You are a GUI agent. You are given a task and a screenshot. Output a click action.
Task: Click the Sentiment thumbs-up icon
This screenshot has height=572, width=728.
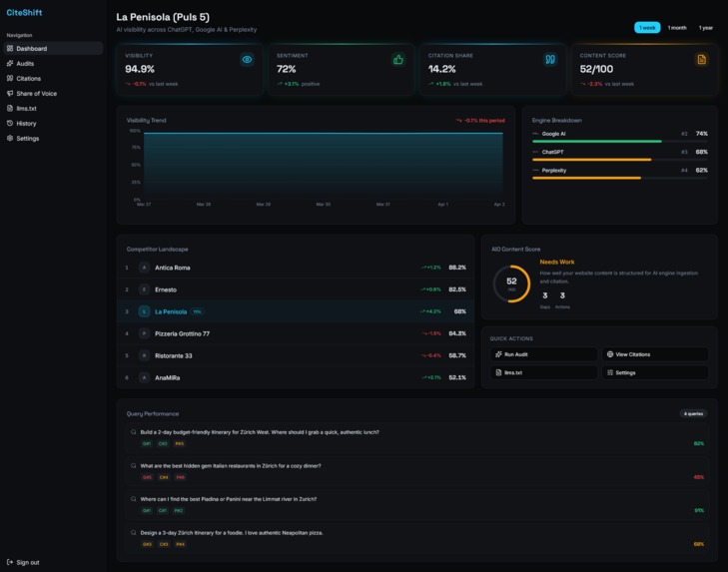click(398, 60)
